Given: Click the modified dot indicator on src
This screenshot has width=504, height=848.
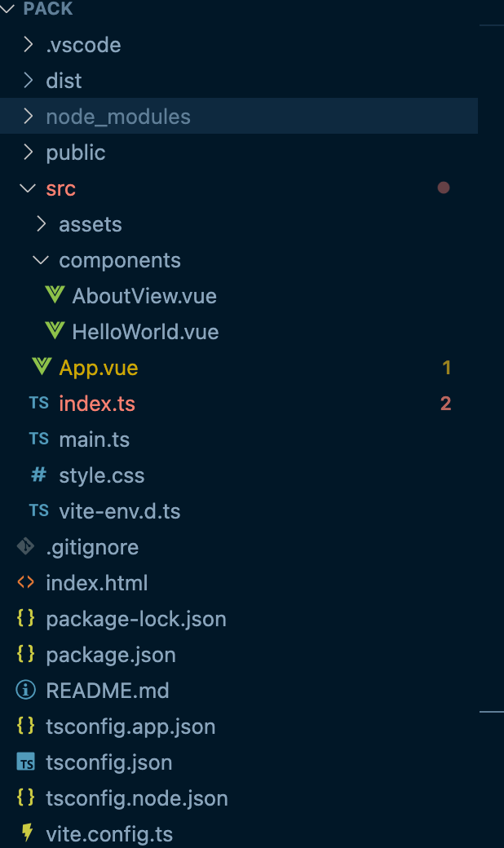Looking at the screenshot, I should [x=444, y=188].
